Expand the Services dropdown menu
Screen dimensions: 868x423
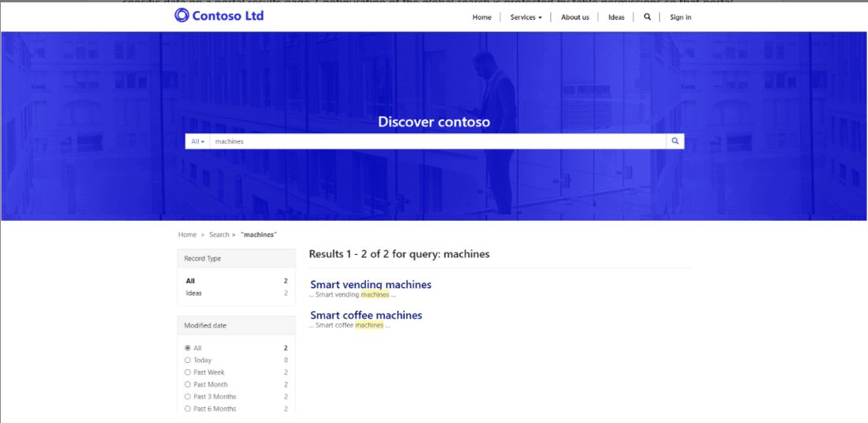pyautogui.click(x=526, y=17)
